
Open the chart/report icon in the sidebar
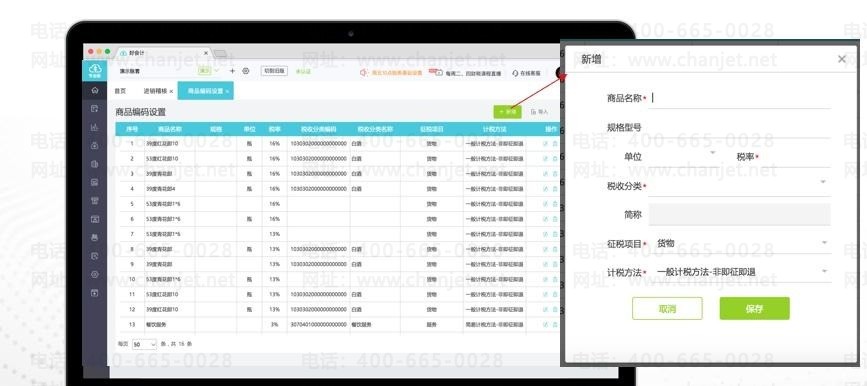tap(95, 127)
